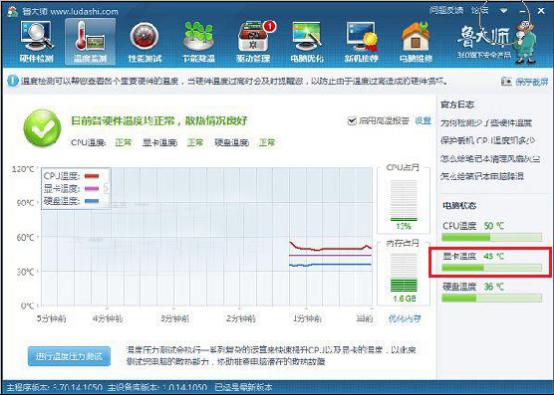The width and height of the screenshot is (554, 395).
Task: Click the 优化内存 link
Action: 404,319
